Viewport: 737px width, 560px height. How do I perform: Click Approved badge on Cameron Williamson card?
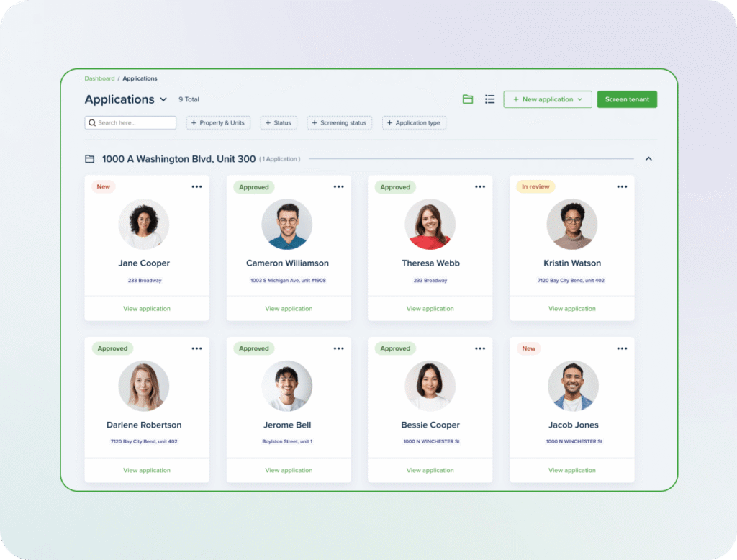[x=254, y=187]
